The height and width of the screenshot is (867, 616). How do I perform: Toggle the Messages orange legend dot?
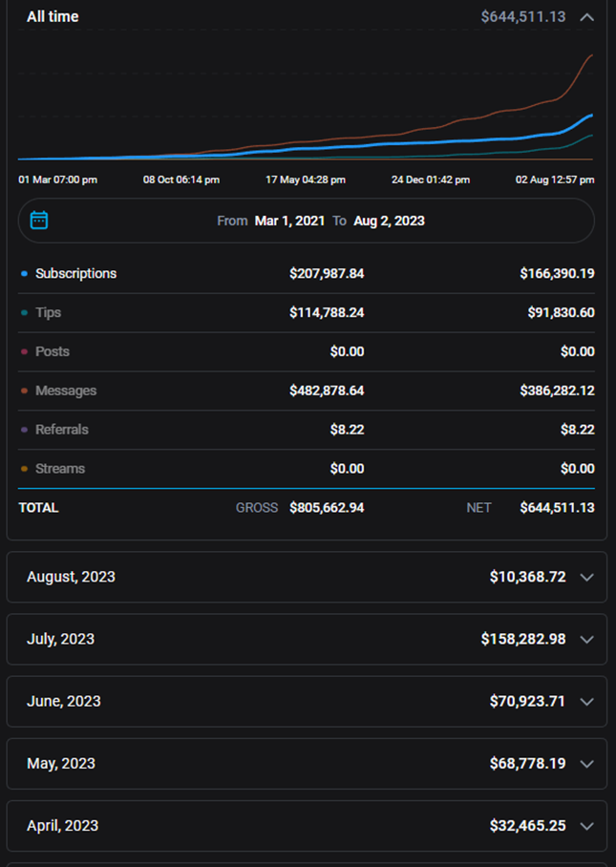click(x=24, y=391)
